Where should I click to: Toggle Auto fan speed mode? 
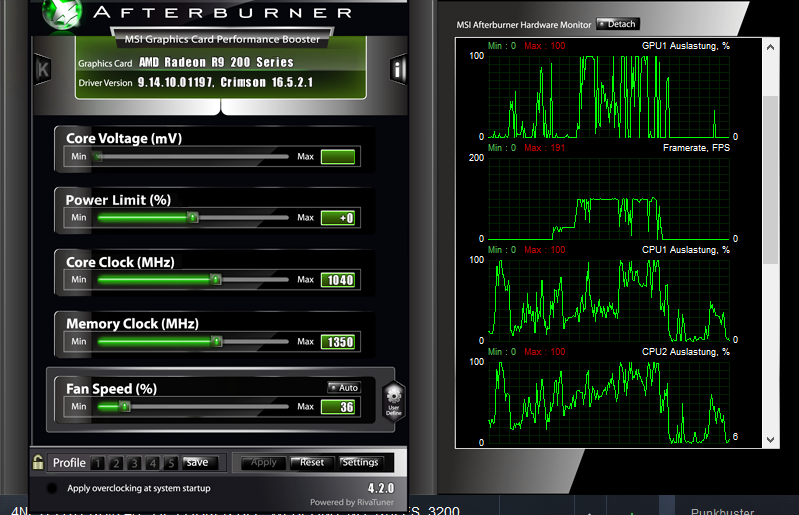344,388
